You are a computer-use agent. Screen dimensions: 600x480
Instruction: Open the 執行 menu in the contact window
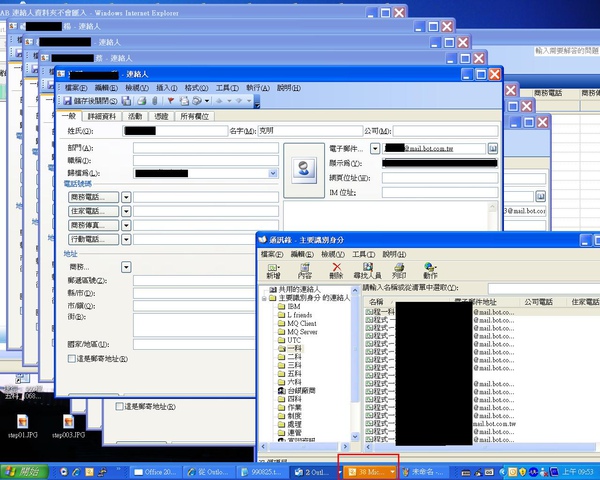[x=258, y=88]
